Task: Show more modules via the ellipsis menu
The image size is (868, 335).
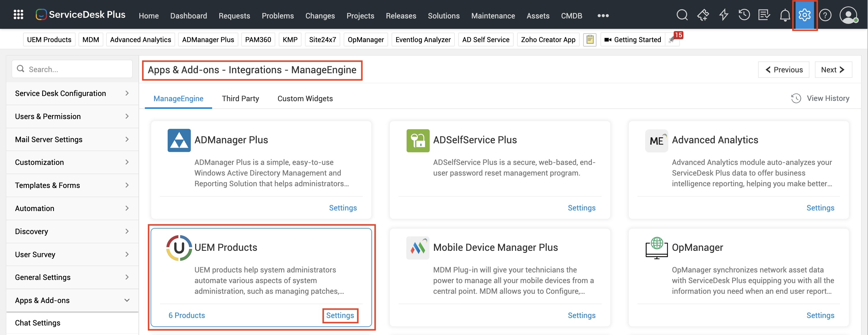Action: pos(603,16)
